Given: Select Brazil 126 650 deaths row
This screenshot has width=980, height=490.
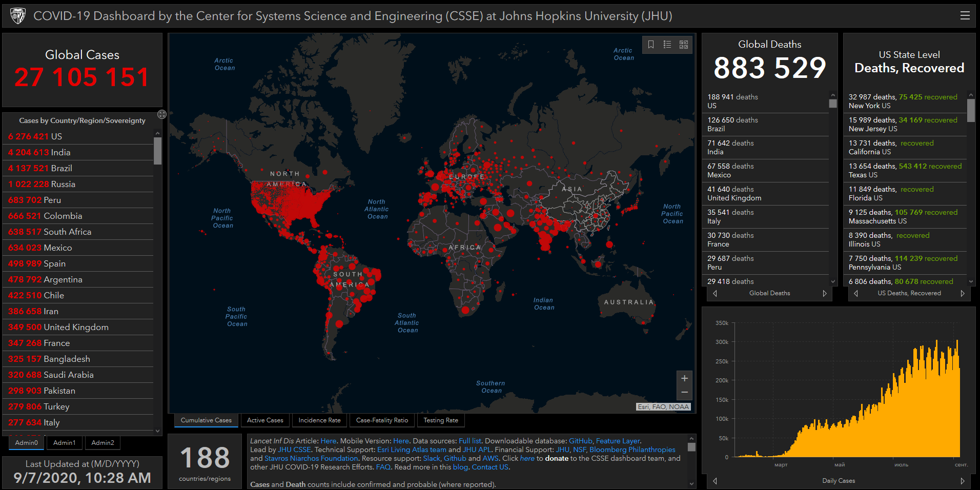Looking at the screenshot, I should coord(766,125).
